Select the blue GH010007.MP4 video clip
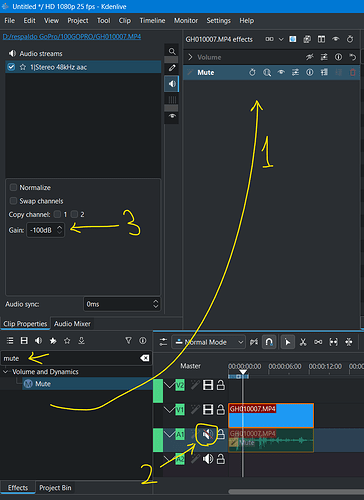 (x=271, y=415)
